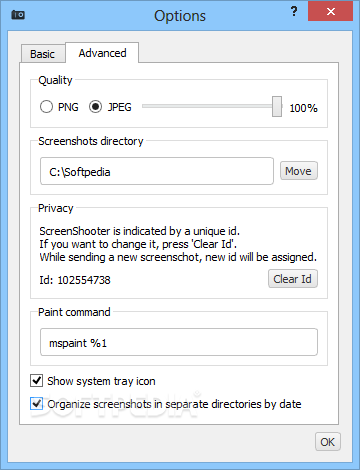Close the Options dialog with the red X
The width and height of the screenshot is (360, 470).
click(x=330, y=11)
